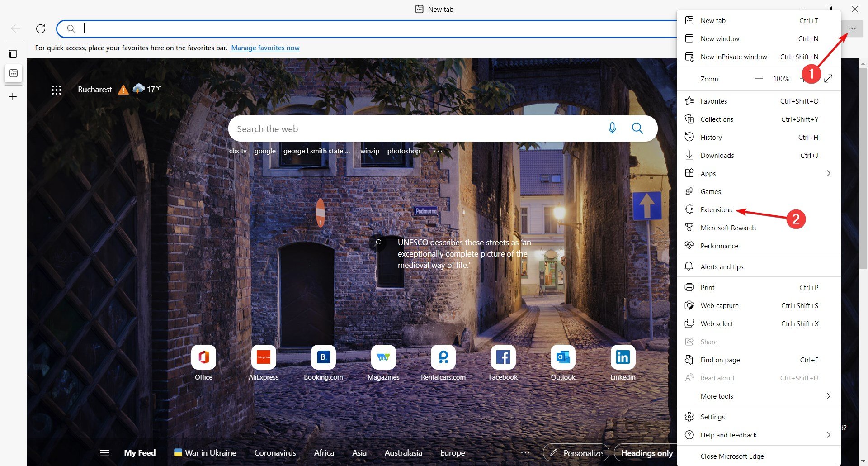Viewport: 868px width, 466px height.
Task: Open the Booking.com quick link tile
Action: [323, 363]
